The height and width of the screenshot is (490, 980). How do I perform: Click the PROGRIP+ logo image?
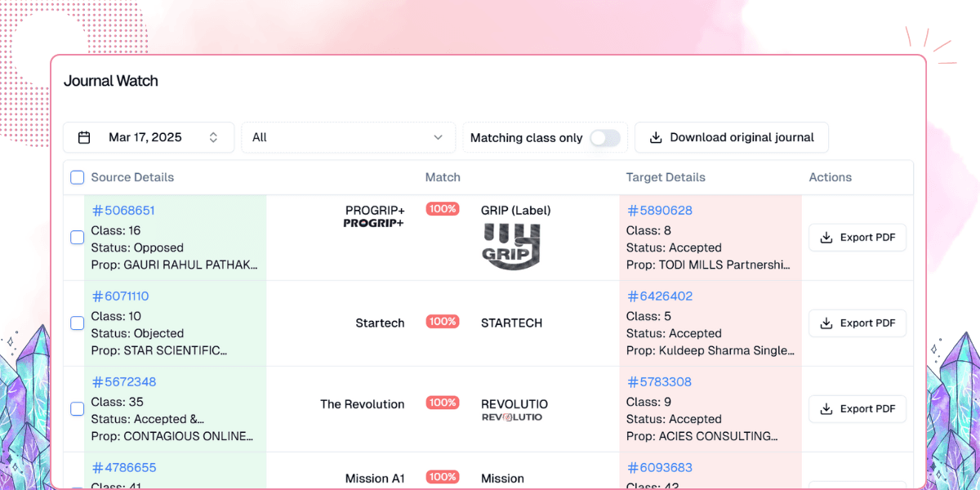pos(373,224)
